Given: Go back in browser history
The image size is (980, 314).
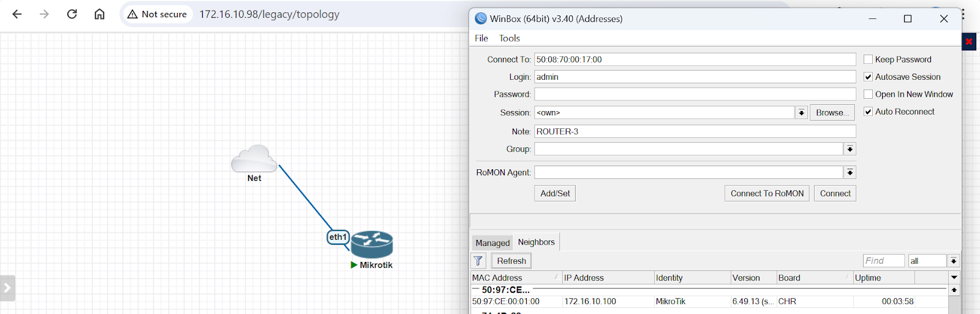Looking at the screenshot, I should pyautogui.click(x=17, y=14).
